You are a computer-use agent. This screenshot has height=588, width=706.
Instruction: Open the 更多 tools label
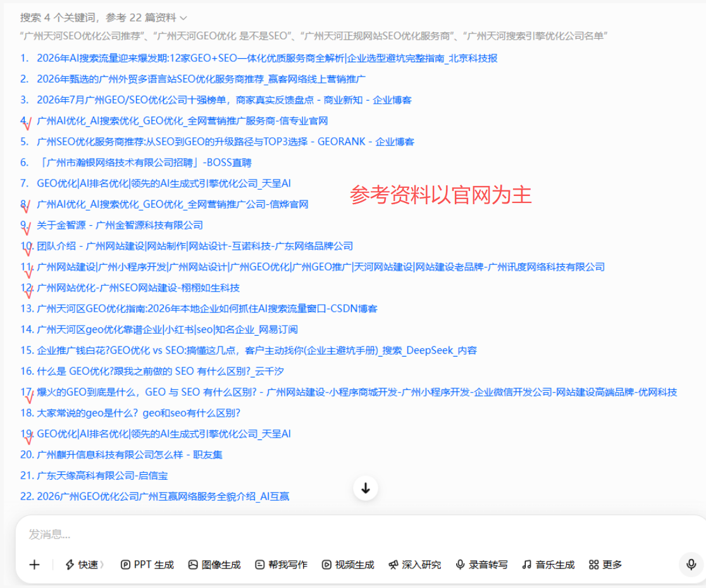pos(612,565)
